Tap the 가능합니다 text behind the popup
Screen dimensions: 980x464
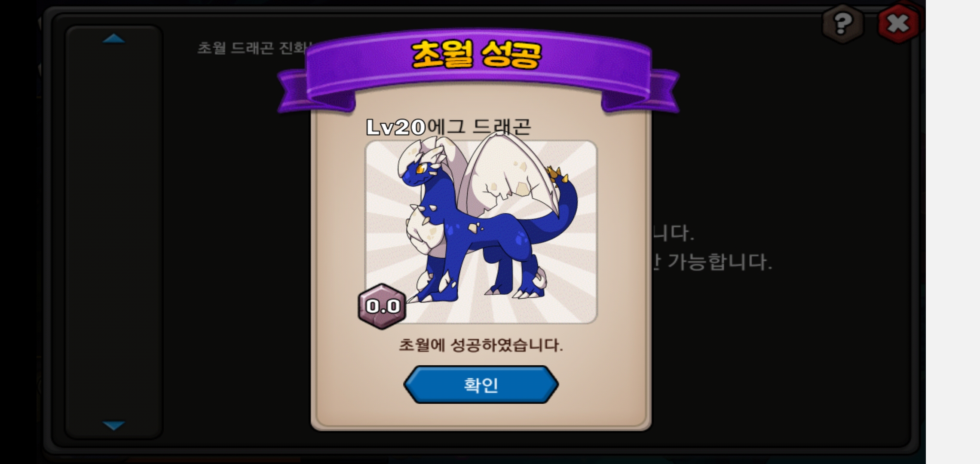pyautogui.click(x=720, y=262)
